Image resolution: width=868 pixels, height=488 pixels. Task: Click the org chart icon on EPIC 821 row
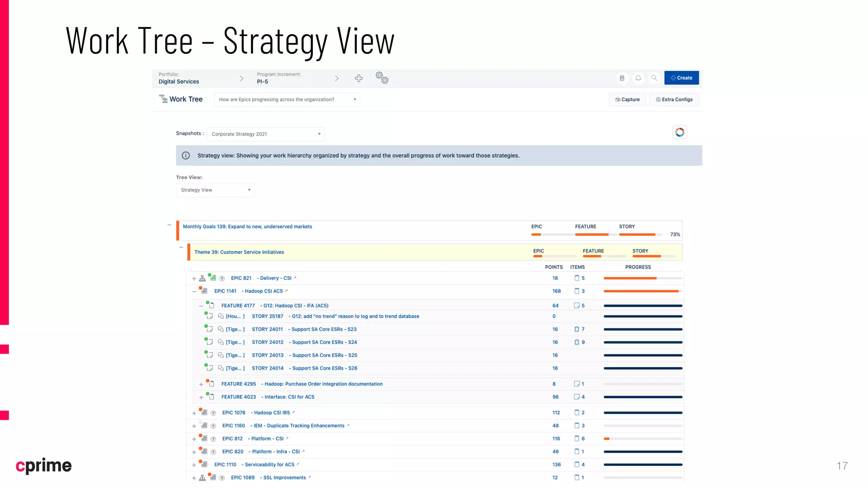202,278
